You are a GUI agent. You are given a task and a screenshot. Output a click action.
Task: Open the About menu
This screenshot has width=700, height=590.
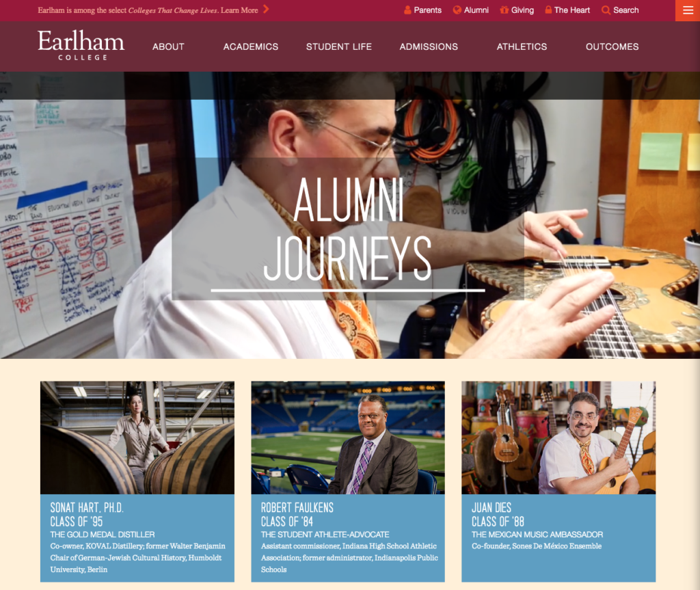coord(168,46)
